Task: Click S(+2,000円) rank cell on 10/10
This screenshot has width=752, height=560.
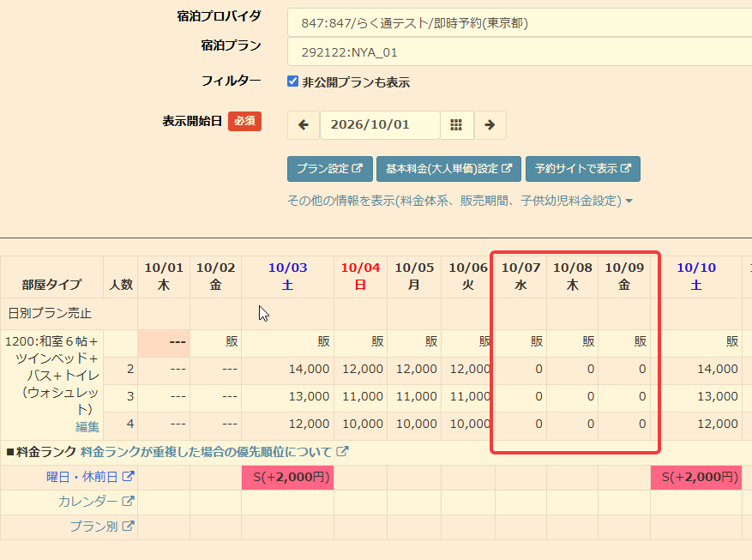Action: 696,478
